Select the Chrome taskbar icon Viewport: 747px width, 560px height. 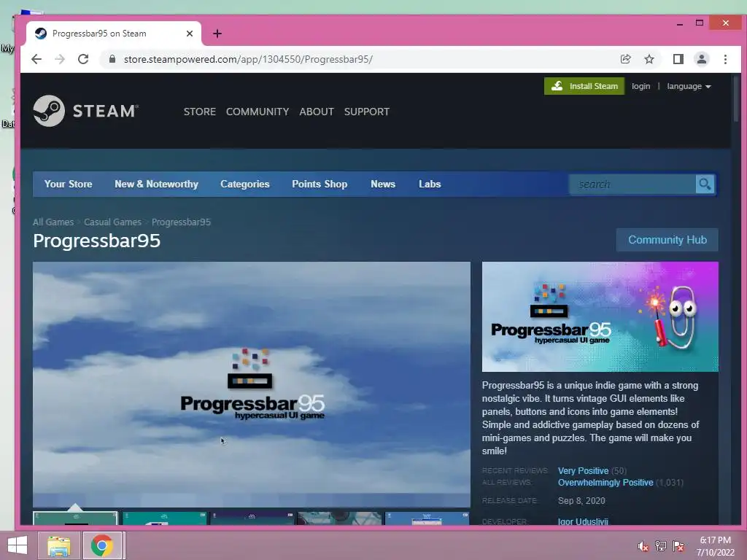click(102, 545)
